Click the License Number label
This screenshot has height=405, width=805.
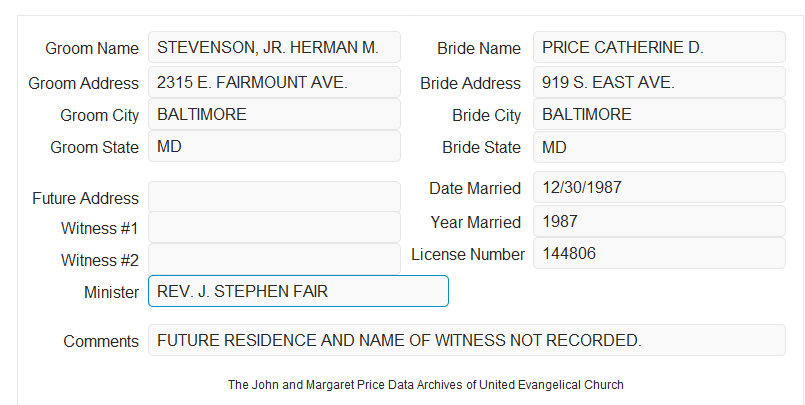coord(468,254)
